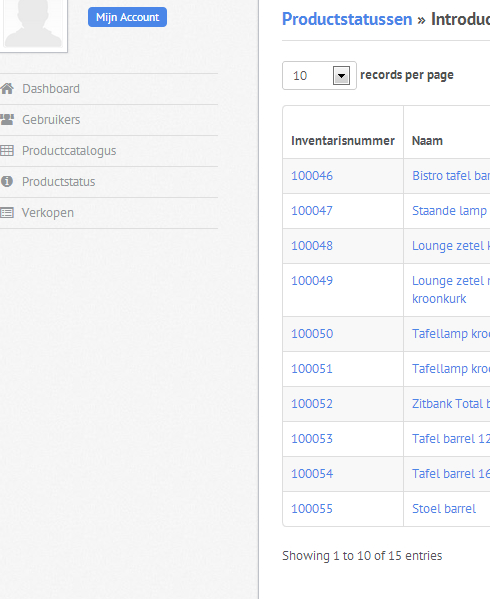Open inventory number 100047
490x599 pixels.
(x=312, y=211)
